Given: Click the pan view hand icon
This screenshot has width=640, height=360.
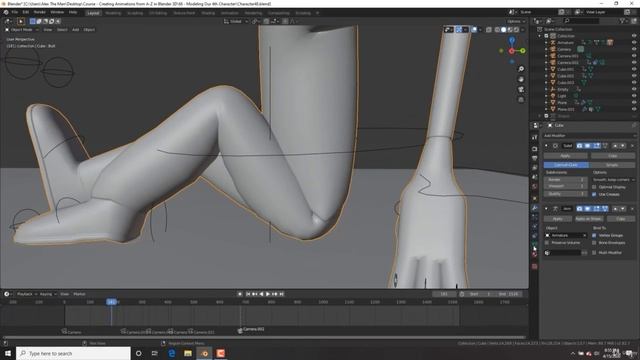Looking at the screenshot, I should coord(521,79).
